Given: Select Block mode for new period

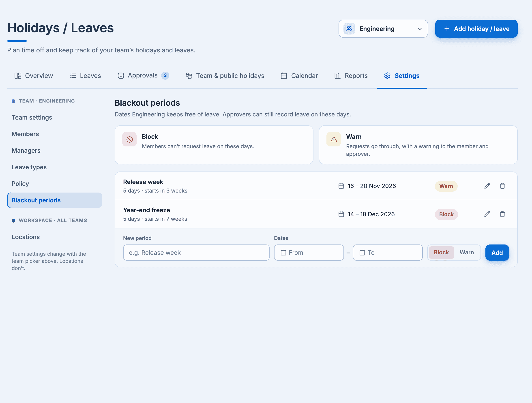Looking at the screenshot, I should 441,253.
